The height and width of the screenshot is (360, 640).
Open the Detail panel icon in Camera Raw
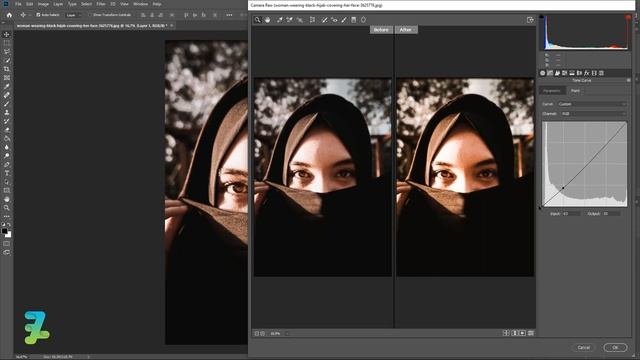[557, 73]
